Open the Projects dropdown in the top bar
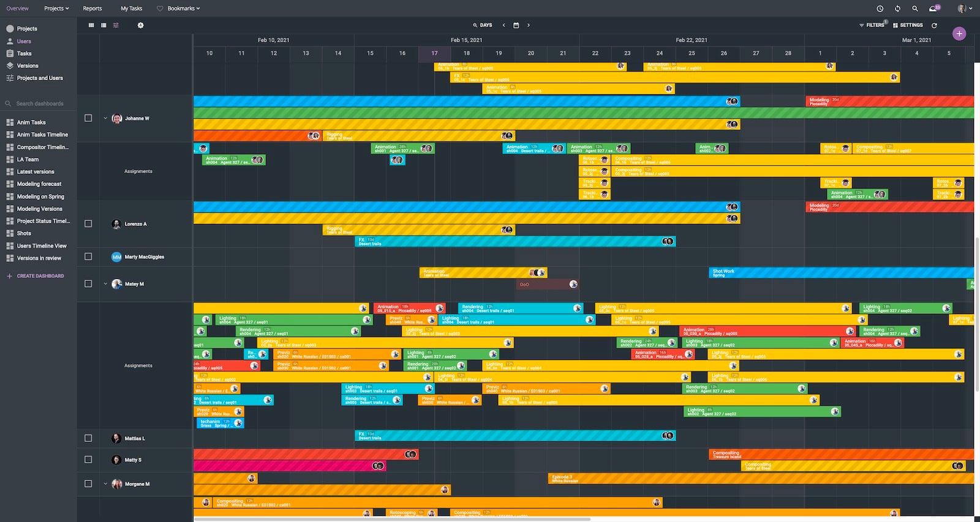The width and height of the screenshot is (980, 522). [x=56, y=9]
